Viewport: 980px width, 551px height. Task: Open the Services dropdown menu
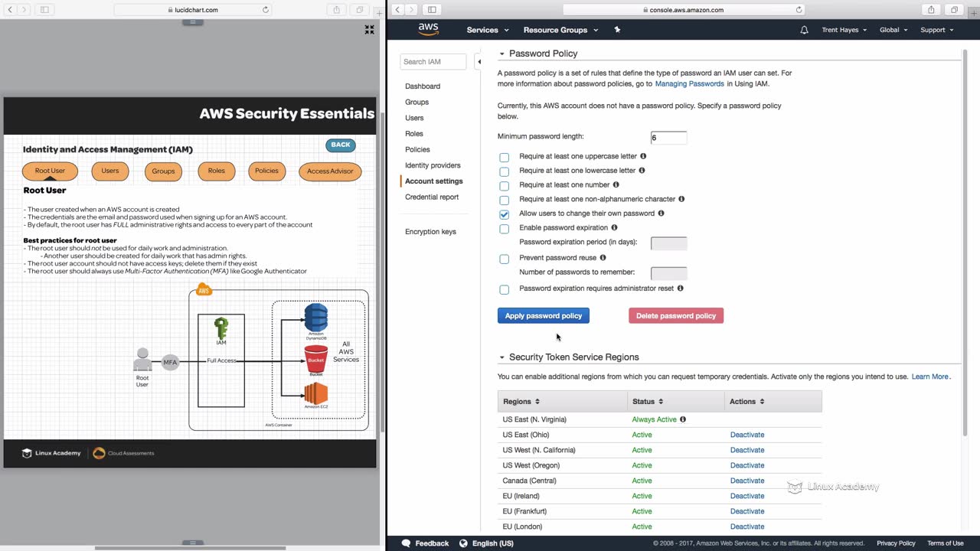pos(488,30)
